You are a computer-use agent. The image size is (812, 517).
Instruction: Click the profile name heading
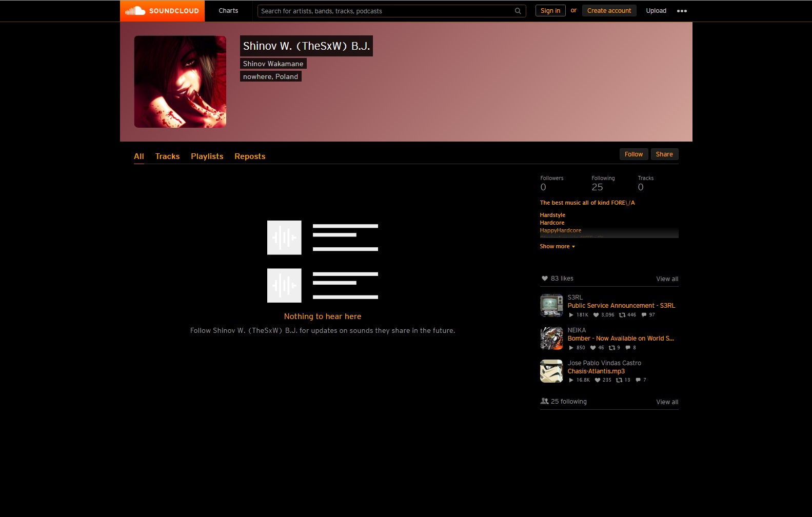[306, 46]
